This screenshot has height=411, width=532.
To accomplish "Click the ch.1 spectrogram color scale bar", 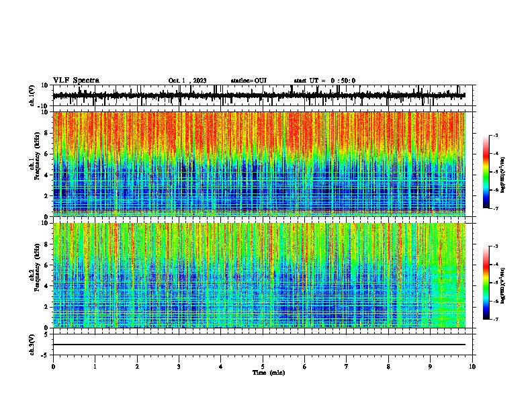I will tap(486, 172).
